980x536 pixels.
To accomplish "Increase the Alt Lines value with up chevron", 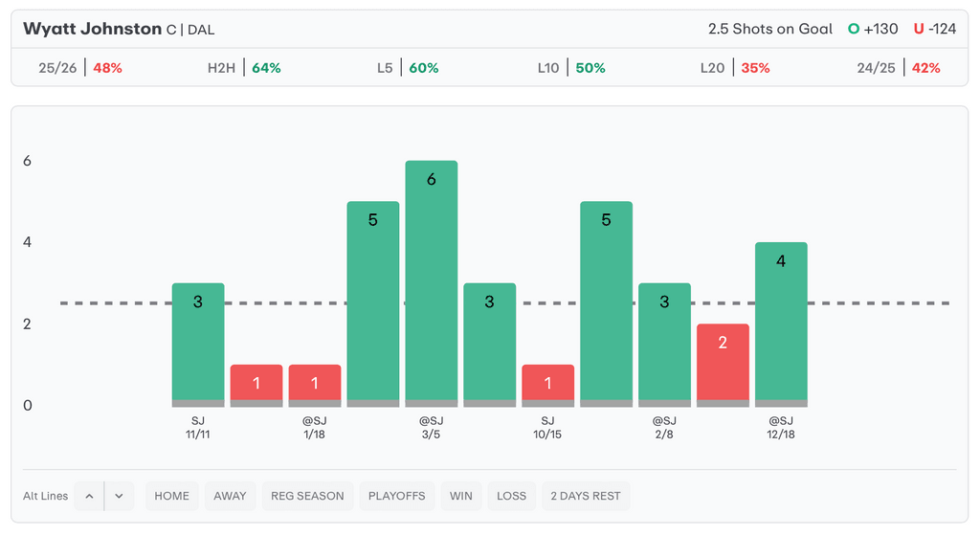I will tap(89, 496).
